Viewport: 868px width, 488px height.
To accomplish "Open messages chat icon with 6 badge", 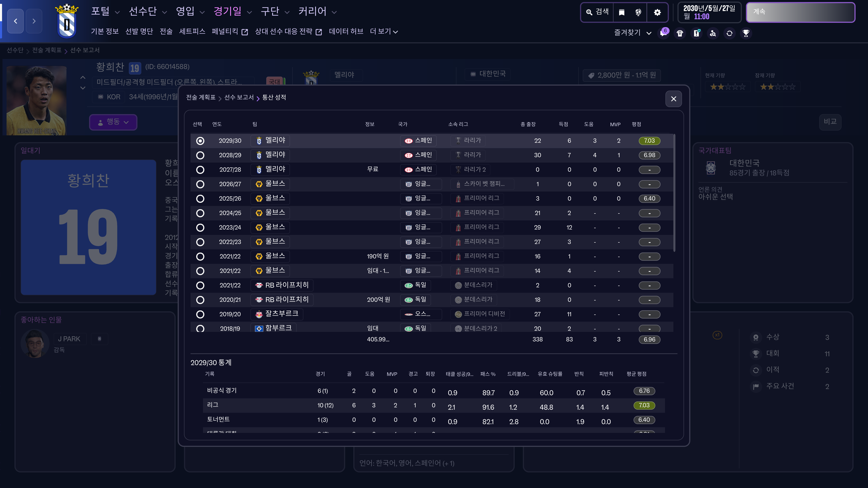I will pos(663,33).
